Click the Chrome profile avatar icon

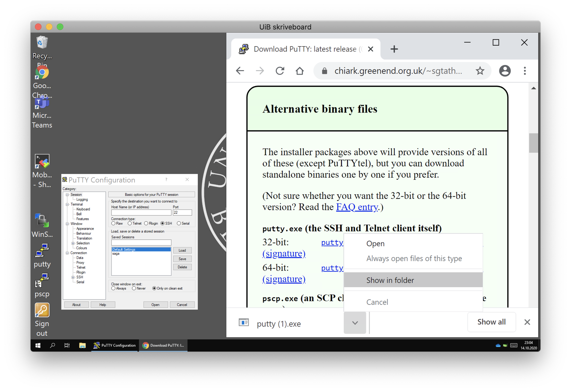(x=505, y=71)
